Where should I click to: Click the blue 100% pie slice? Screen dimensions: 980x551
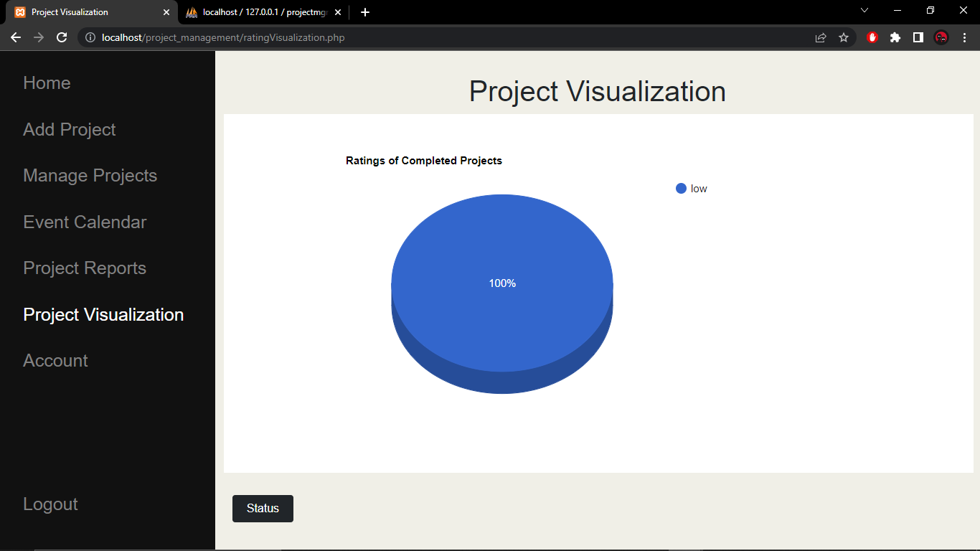click(502, 283)
